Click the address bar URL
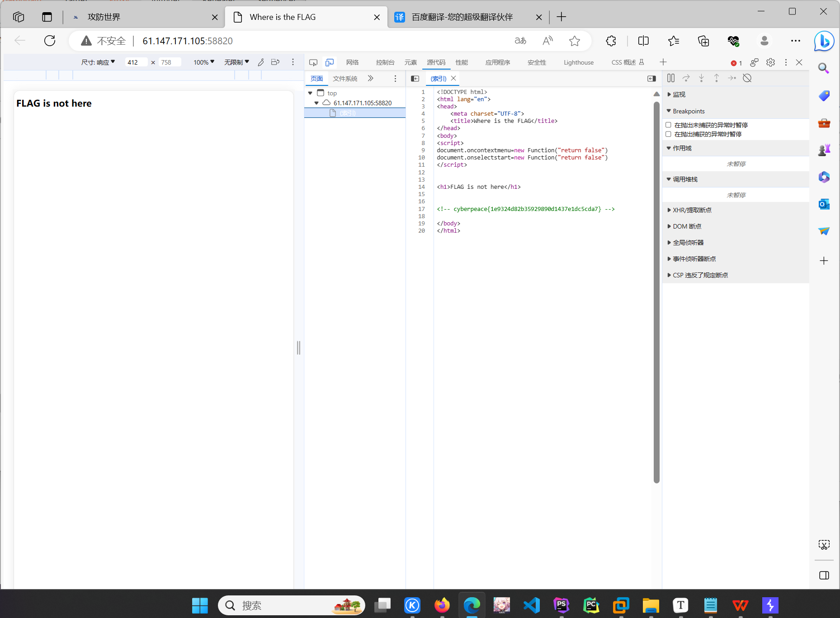The width and height of the screenshot is (840, 618). tap(188, 41)
